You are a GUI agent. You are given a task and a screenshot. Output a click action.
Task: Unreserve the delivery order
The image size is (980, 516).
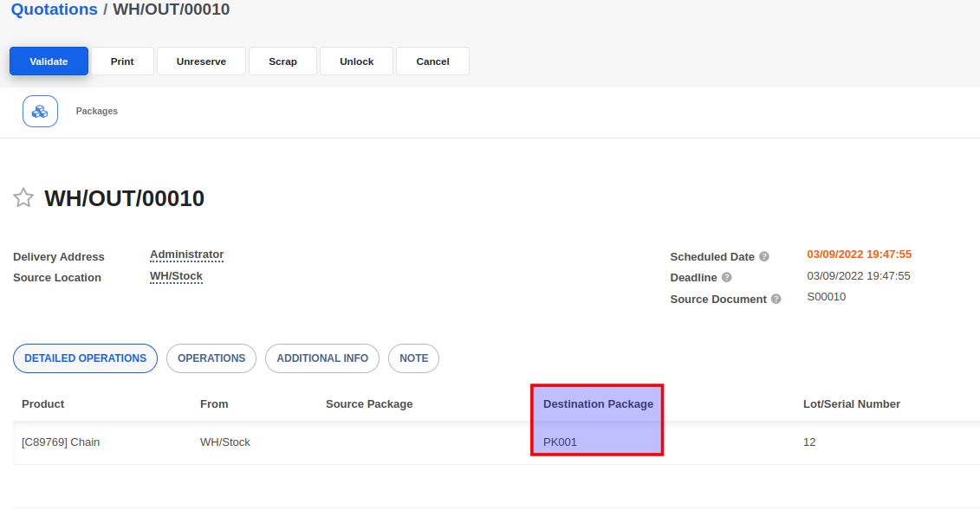[201, 61]
